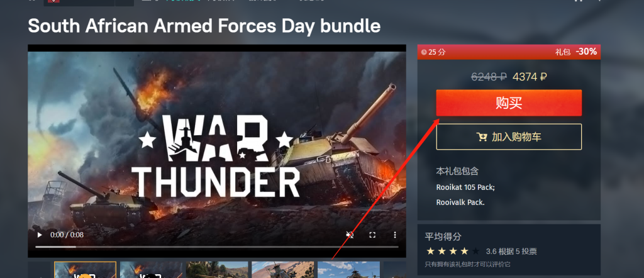The image size is (644, 278).
Task: Open the Rooivalk Pack link
Action: coord(460,203)
